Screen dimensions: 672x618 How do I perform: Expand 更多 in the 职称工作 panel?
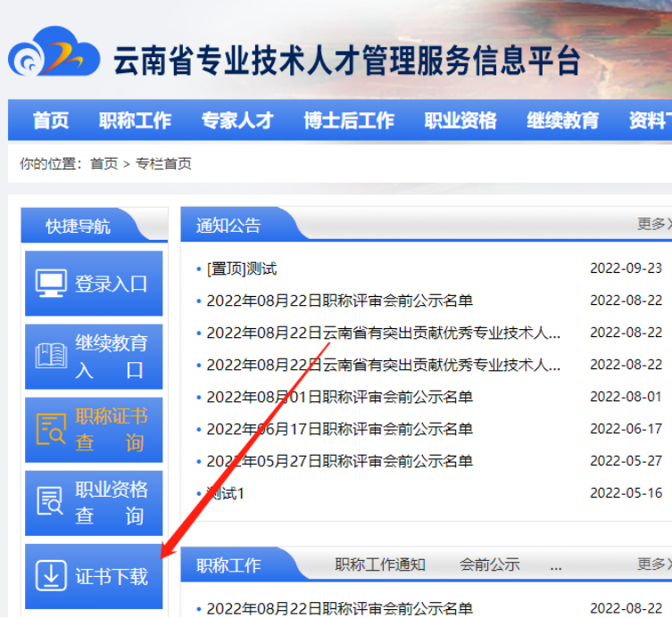click(x=651, y=564)
